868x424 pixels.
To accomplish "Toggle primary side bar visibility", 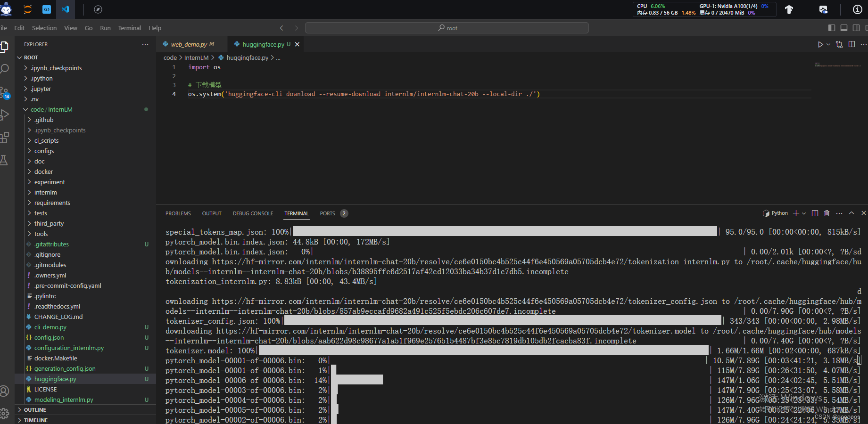I will (x=832, y=28).
